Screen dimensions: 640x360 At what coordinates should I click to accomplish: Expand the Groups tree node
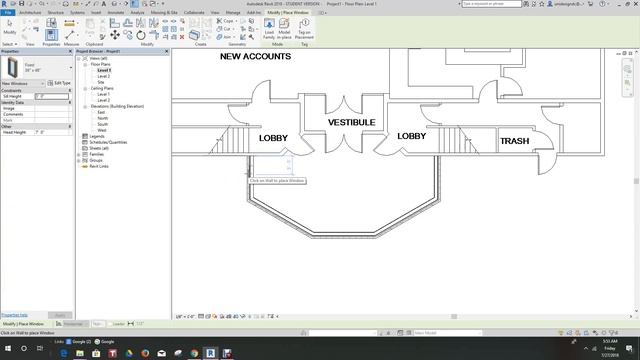point(79,160)
